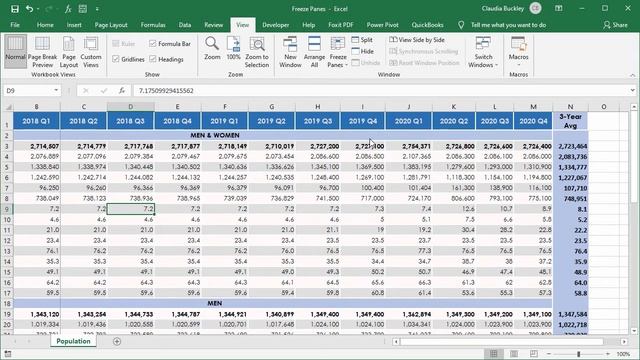Click the Select All corner triangle

pos(8,107)
